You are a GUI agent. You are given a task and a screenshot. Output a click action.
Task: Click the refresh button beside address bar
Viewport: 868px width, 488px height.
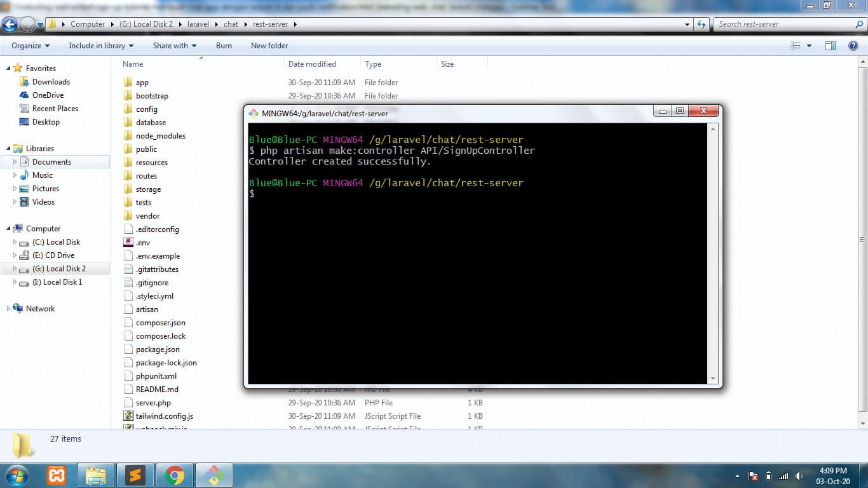pos(702,24)
